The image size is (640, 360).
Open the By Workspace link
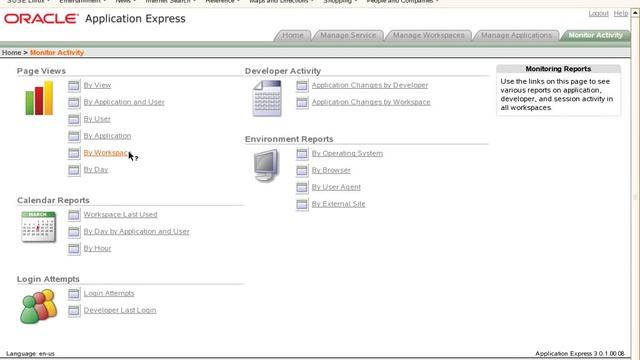click(107, 153)
